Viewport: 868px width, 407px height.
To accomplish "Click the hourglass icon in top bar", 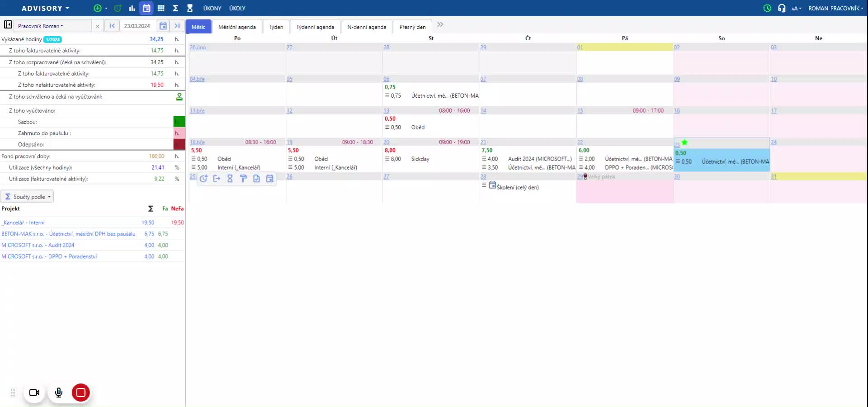I will pyautogui.click(x=190, y=8).
